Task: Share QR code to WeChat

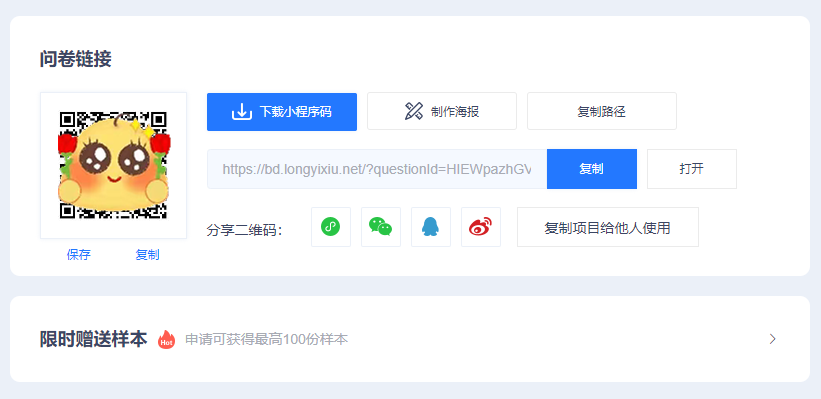Action: (381, 227)
